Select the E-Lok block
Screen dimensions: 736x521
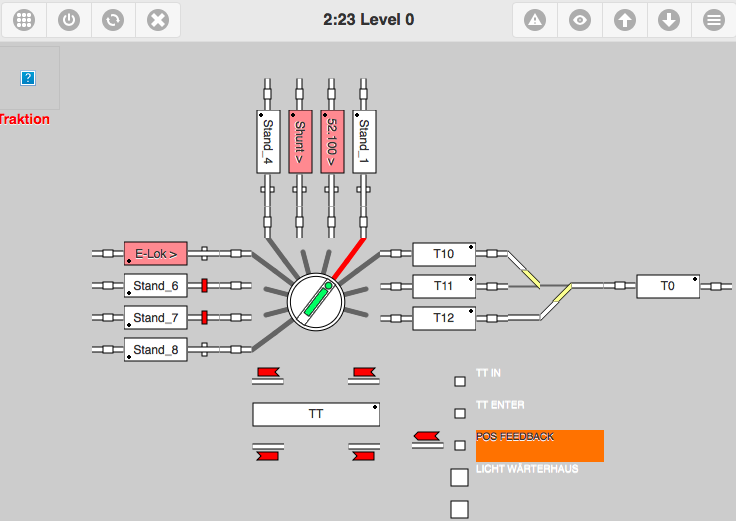156,254
